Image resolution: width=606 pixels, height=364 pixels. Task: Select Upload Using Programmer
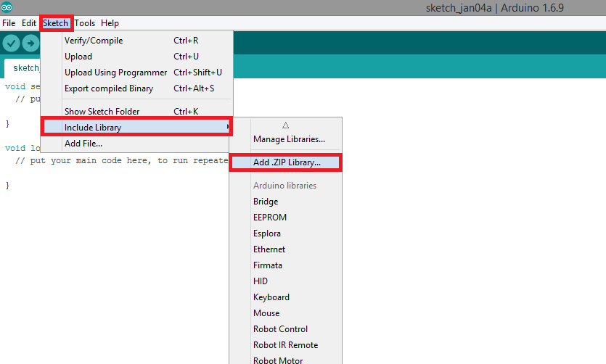[x=137, y=73]
